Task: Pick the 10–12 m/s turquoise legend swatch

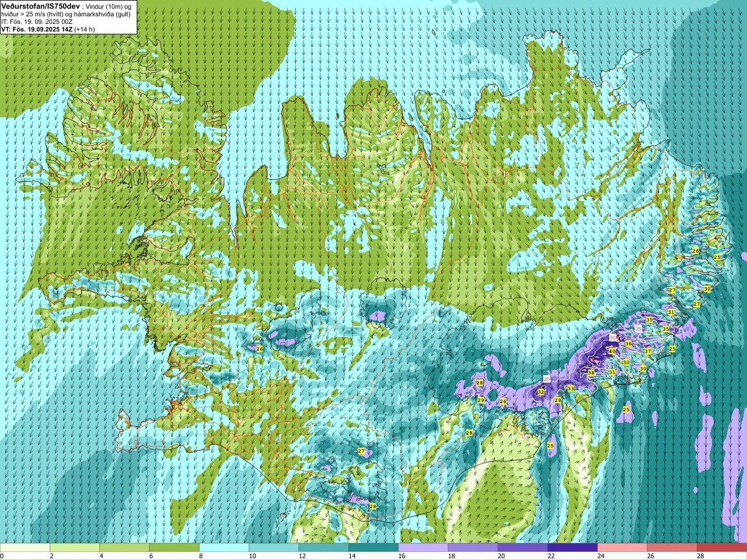Action: (x=274, y=547)
